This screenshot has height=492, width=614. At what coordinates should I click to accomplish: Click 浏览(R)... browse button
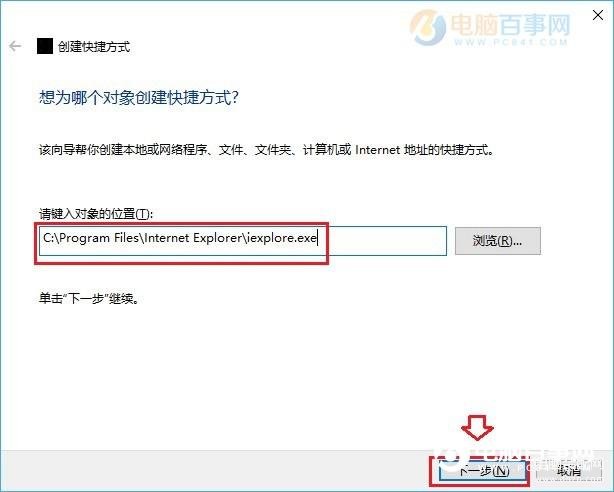(x=498, y=241)
